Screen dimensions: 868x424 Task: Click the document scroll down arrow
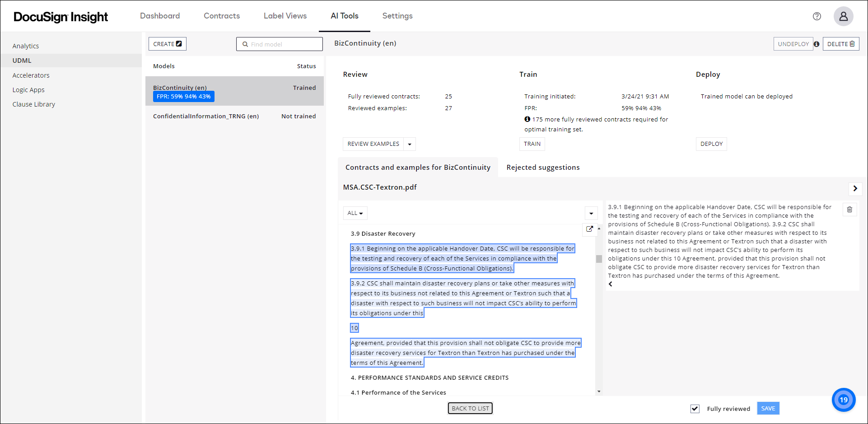coord(599,391)
